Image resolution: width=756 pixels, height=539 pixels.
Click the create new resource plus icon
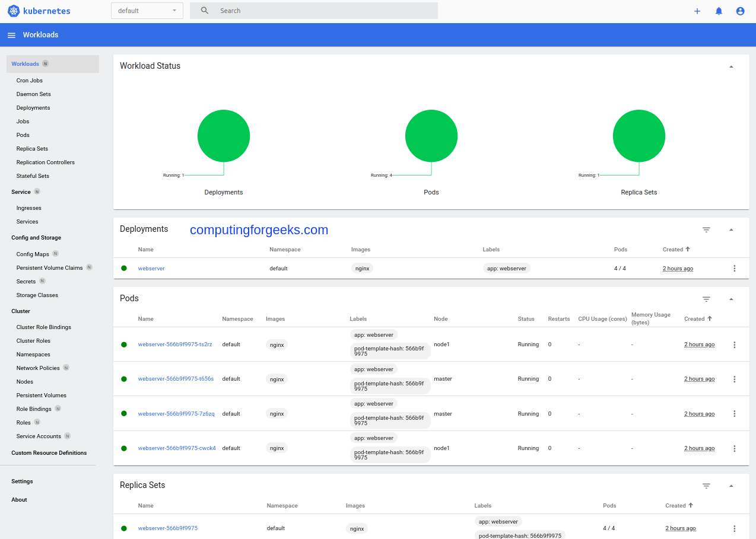pos(697,11)
